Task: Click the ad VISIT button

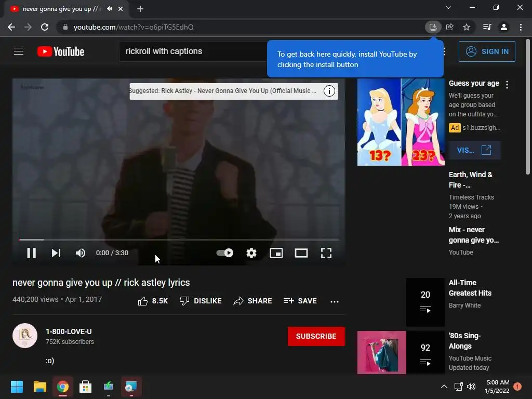Action: (474, 150)
